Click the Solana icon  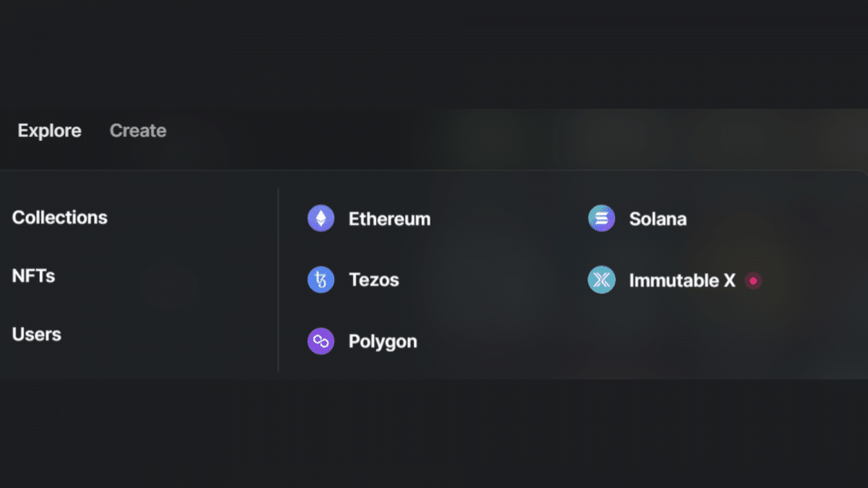pyautogui.click(x=601, y=218)
